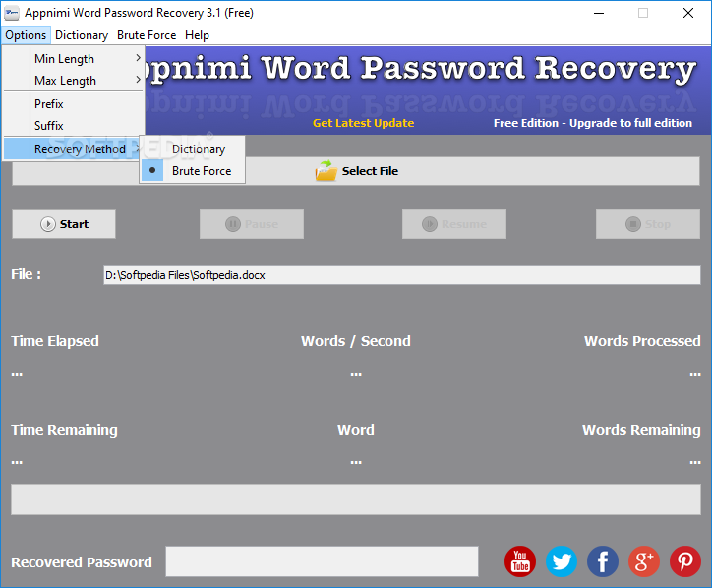Click the folder icon beside Select File
Viewport: 712px width, 588px height.
[x=326, y=171]
